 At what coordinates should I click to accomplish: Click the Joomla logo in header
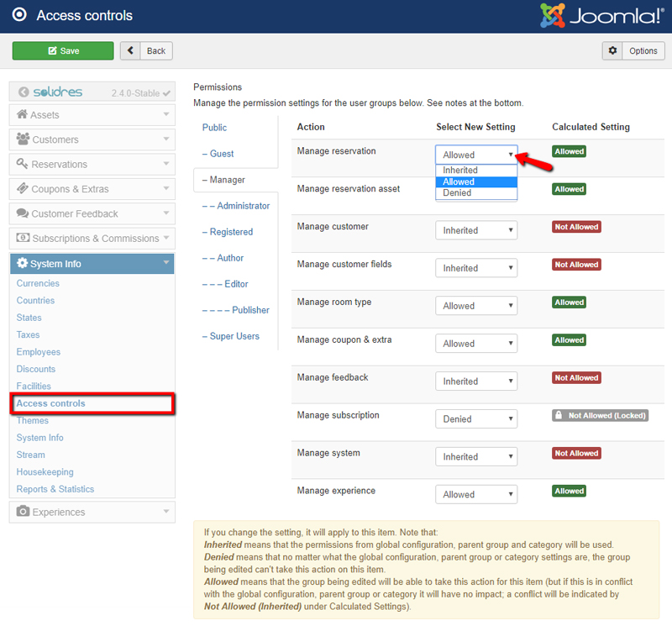[601, 16]
